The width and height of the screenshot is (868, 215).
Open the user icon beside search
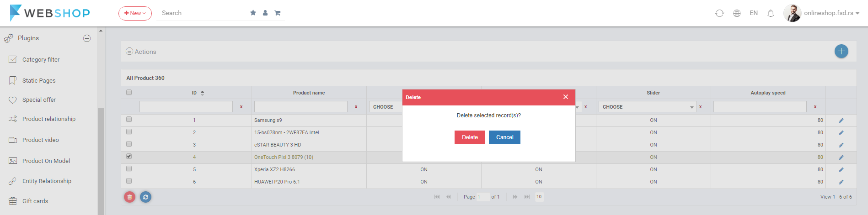pos(265,13)
